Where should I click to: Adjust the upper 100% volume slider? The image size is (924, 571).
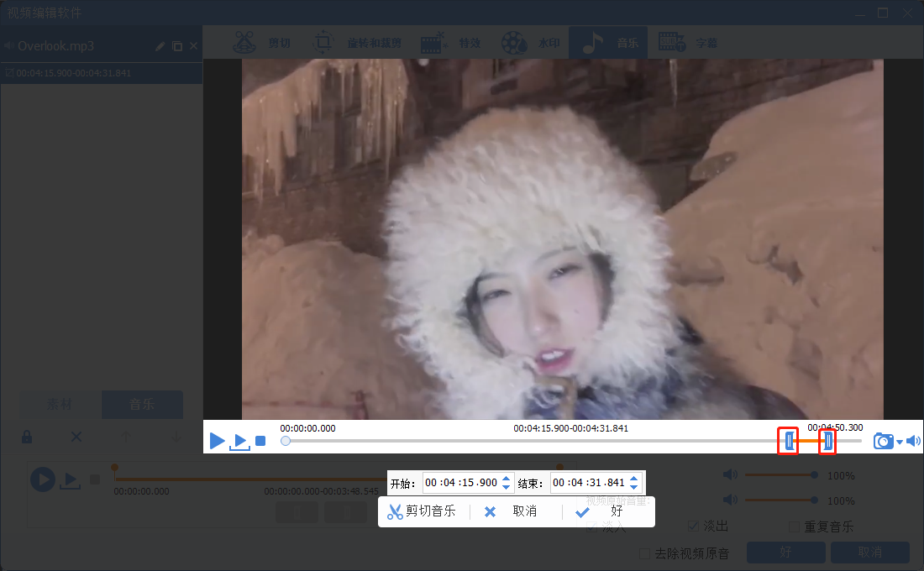pyautogui.click(x=781, y=475)
